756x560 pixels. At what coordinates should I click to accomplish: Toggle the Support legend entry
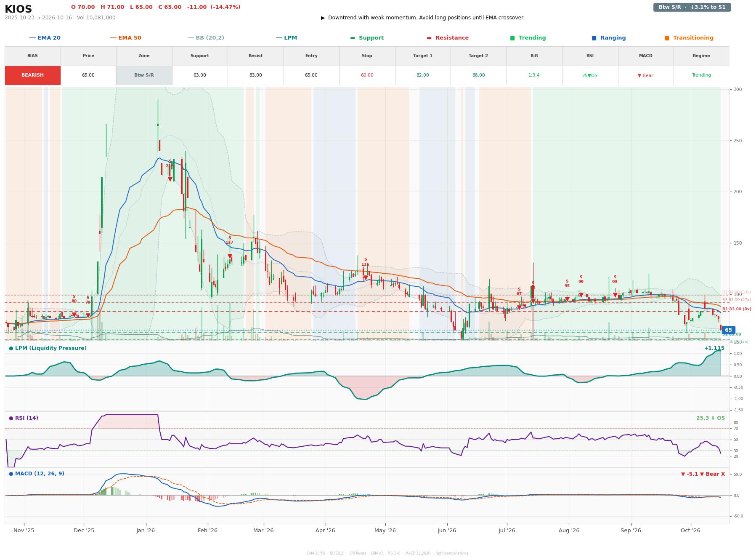[x=367, y=38]
